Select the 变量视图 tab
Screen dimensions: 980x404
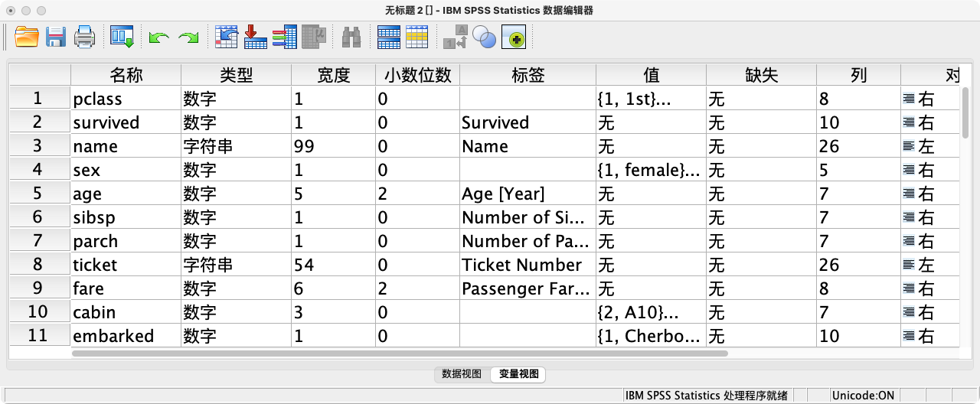coord(518,374)
